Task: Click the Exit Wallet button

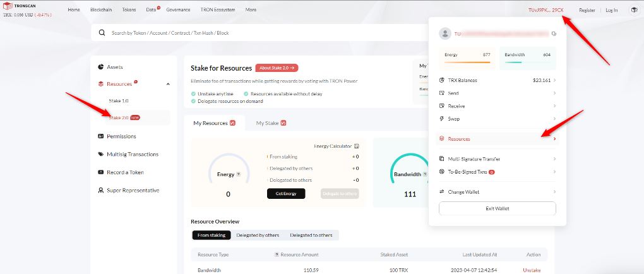Action: 498,208
